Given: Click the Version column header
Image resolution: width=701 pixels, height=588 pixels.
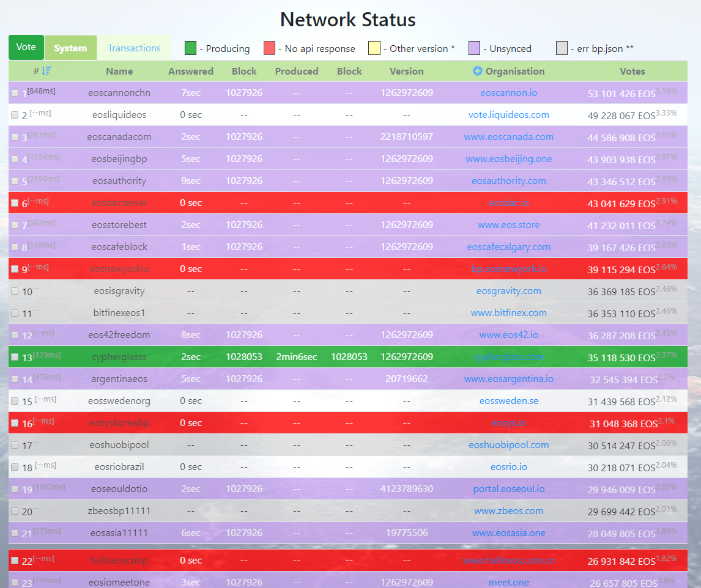Looking at the screenshot, I should (406, 71).
